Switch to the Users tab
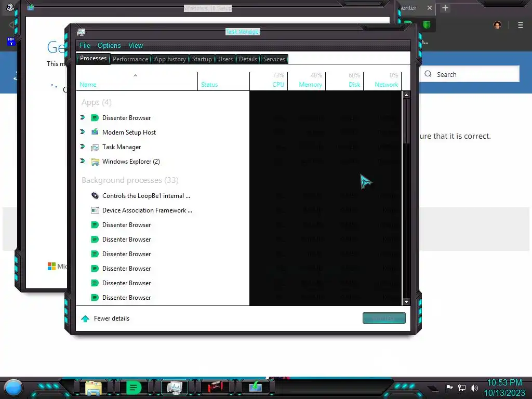 click(x=225, y=59)
